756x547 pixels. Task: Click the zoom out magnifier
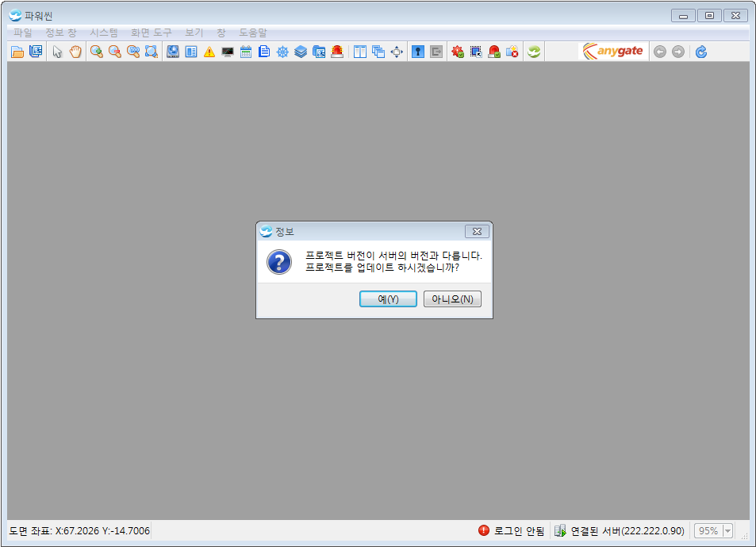coord(115,52)
